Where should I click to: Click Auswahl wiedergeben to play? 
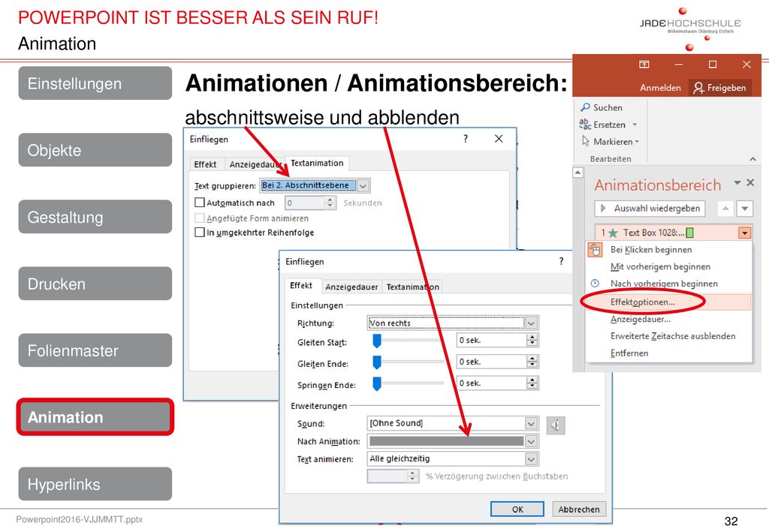click(650, 209)
